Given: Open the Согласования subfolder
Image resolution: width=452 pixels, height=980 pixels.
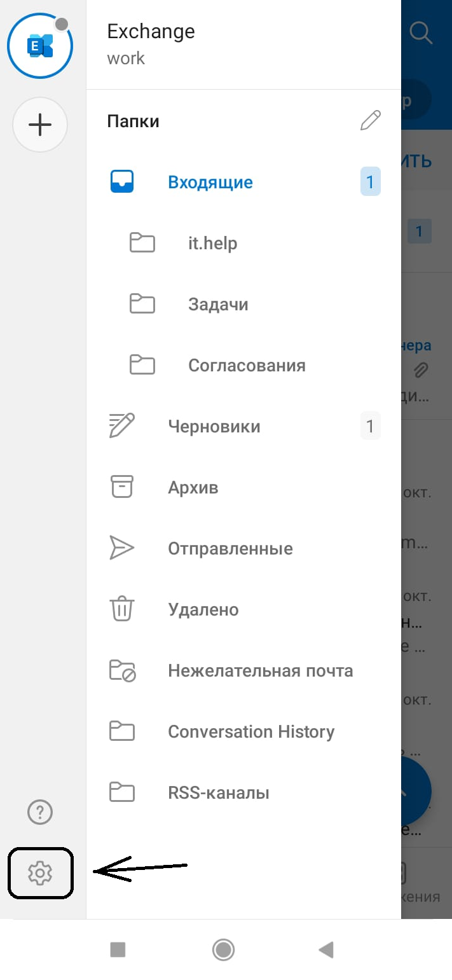Looking at the screenshot, I should coord(247,366).
